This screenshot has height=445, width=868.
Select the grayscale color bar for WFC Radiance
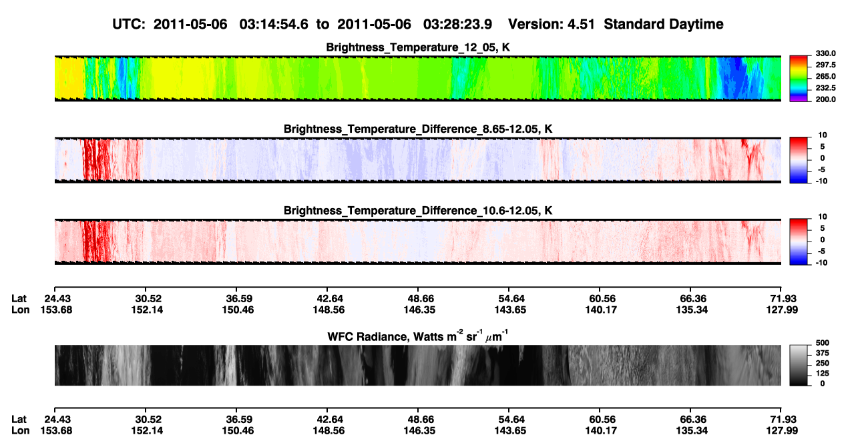[x=799, y=366]
